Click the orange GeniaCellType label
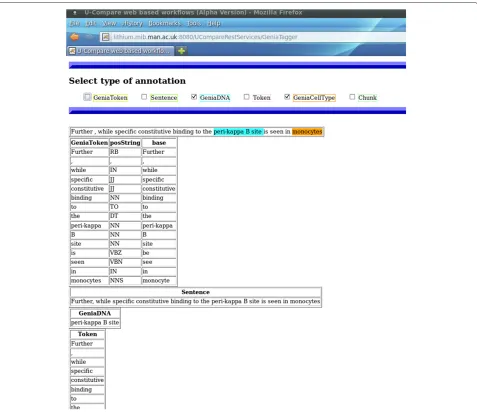 314,98
